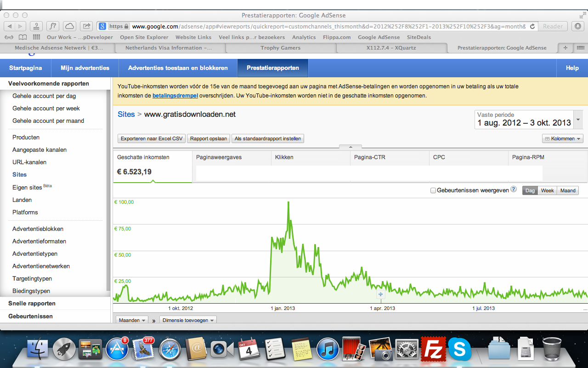Go to the Startpagina tab
The width and height of the screenshot is (588, 368).
pos(26,68)
